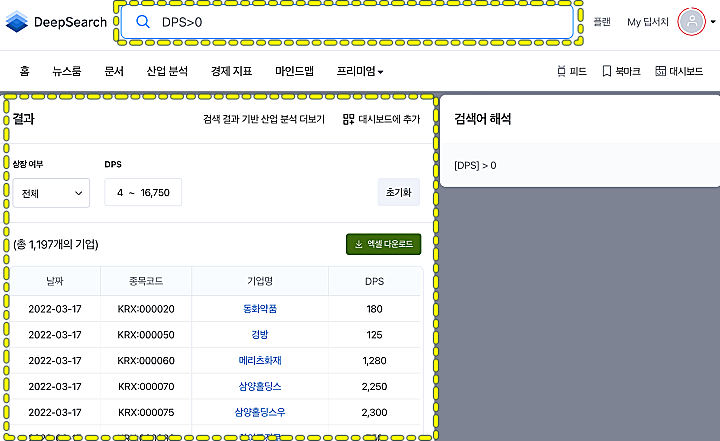Open the user profile avatar
The image size is (720, 441).
click(692, 22)
